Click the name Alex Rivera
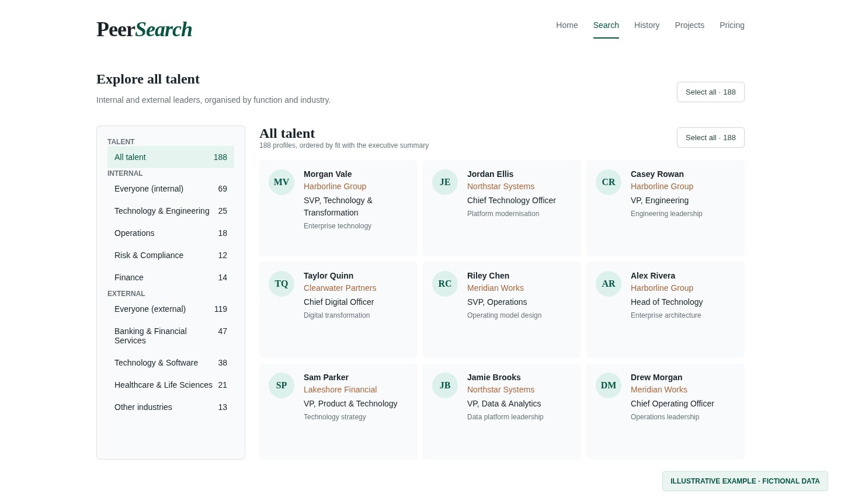Screen dimensions: 841x504 [653, 276]
